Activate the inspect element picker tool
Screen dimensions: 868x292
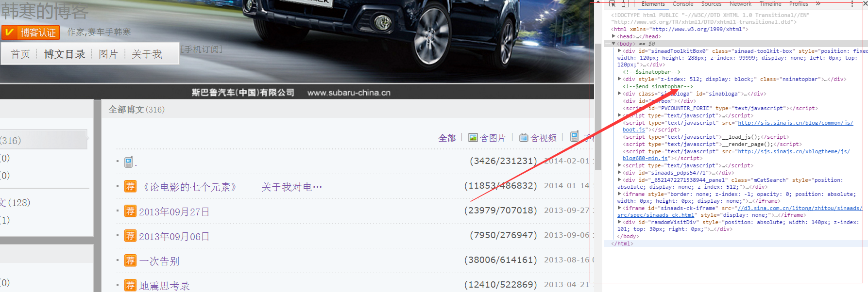613,4
